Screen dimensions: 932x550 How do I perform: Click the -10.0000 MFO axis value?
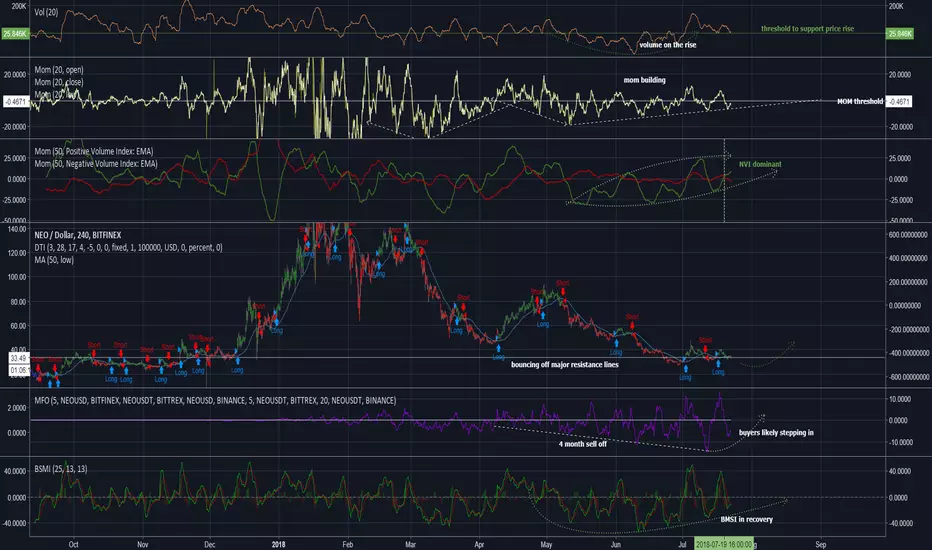click(899, 442)
